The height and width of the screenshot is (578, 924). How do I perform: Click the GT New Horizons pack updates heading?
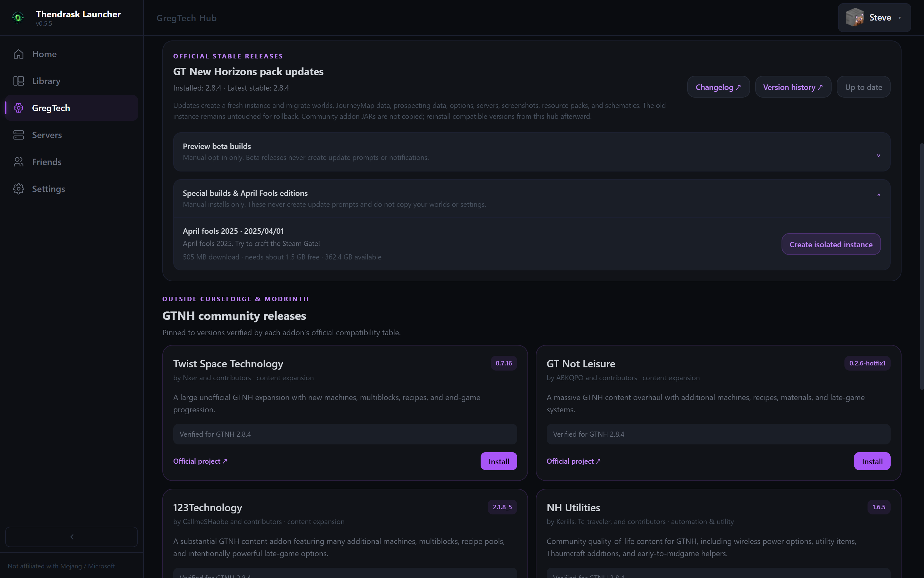pos(248,72)
